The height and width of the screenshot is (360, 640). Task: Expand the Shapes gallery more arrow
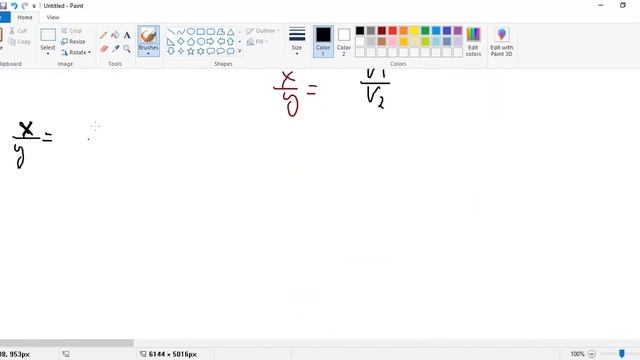coord(240,51)
